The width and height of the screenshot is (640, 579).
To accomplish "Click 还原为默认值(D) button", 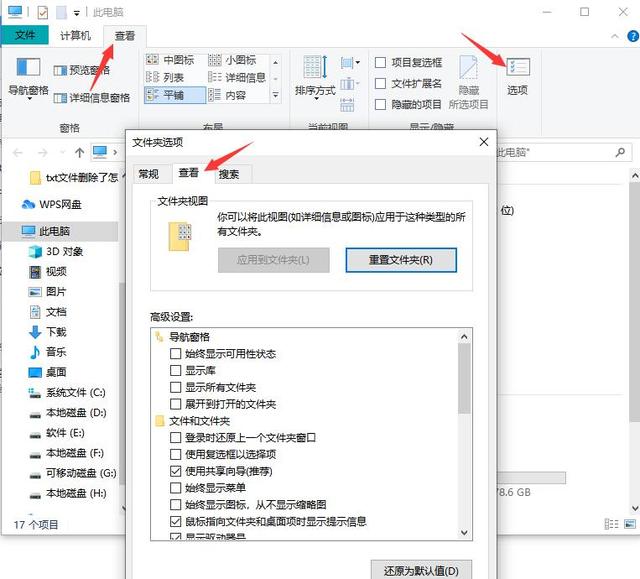I will pyautogui.click(x=421, y=570).
